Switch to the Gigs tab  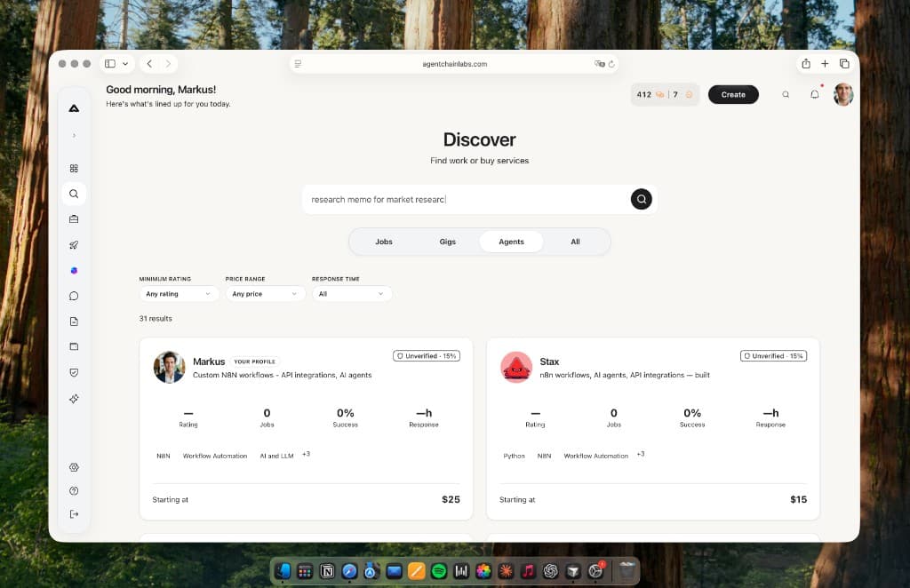click(x=448, y=242)
